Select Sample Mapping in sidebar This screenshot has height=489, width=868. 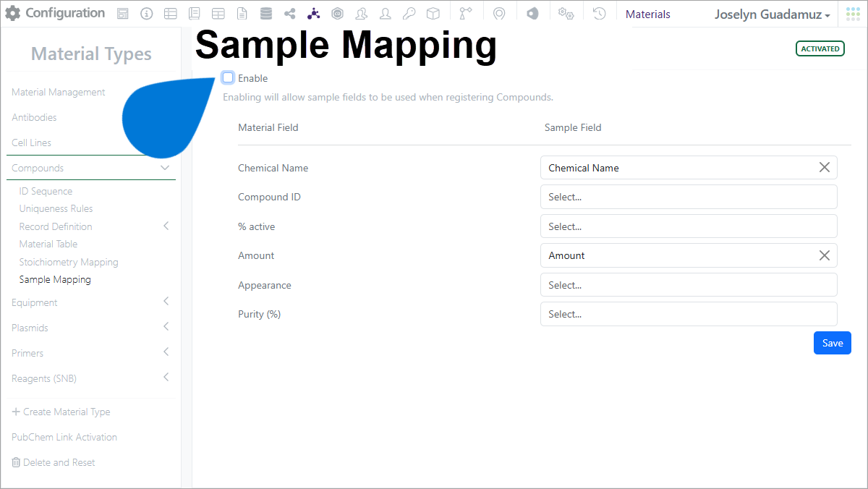coord(55,279)
